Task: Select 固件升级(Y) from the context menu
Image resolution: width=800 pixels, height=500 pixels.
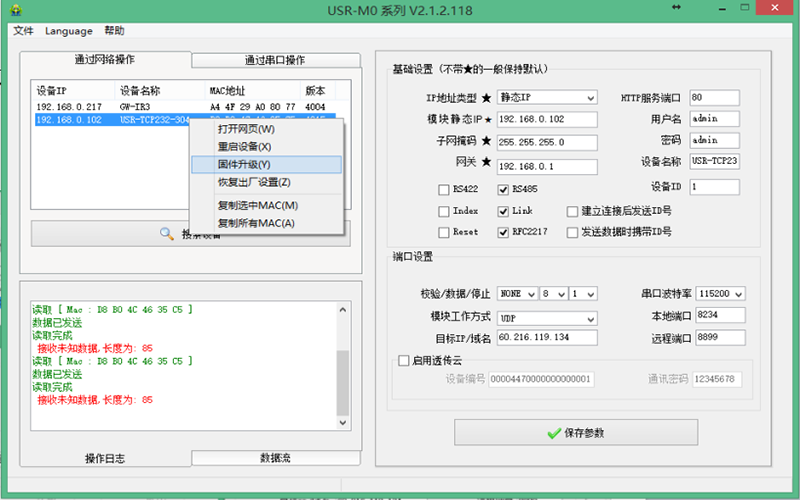Action: pyautogui.click(x=244, y=164)
